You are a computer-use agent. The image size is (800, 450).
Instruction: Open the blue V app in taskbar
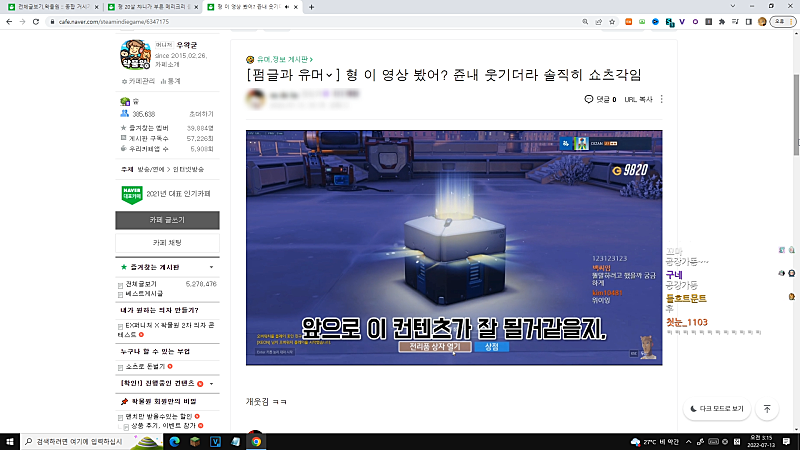pyautogui.click(x=215, y=442)
